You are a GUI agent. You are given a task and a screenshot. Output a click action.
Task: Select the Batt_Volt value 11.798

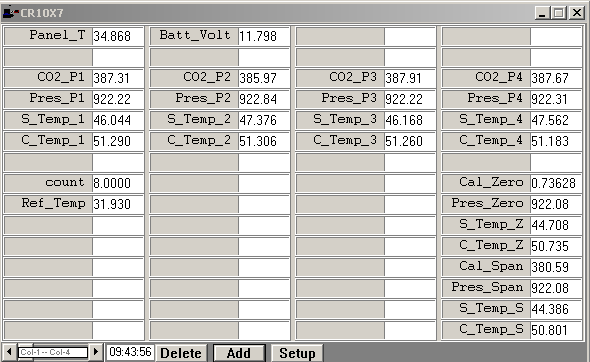click(x=264, y=36)
